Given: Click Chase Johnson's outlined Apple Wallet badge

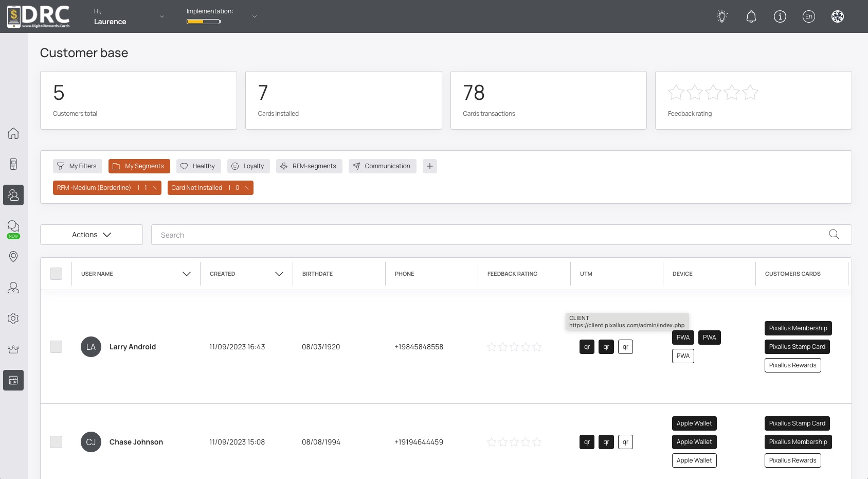Looking at the screenshot, I should (694, 460).
